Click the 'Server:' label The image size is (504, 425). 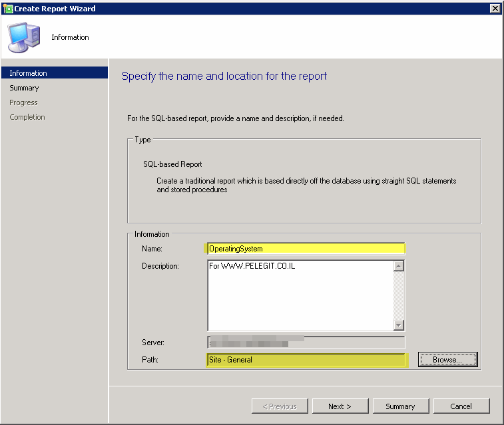(153, 343)
